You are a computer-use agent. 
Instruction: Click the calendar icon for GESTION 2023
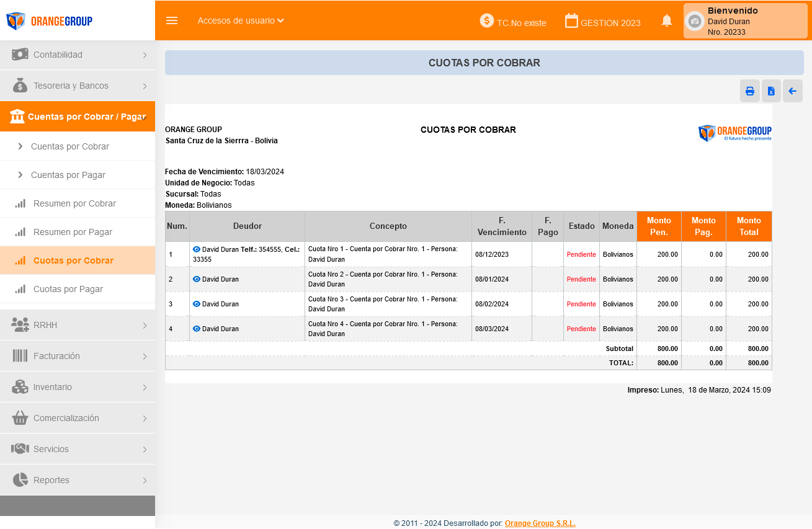571,21
